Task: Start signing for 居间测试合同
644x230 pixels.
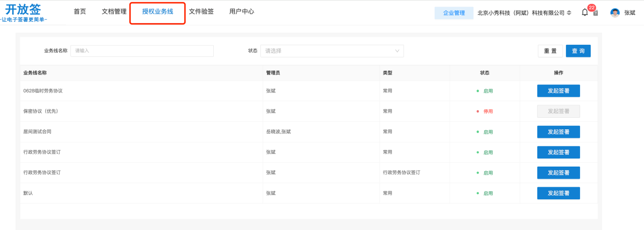Action: 558,132
